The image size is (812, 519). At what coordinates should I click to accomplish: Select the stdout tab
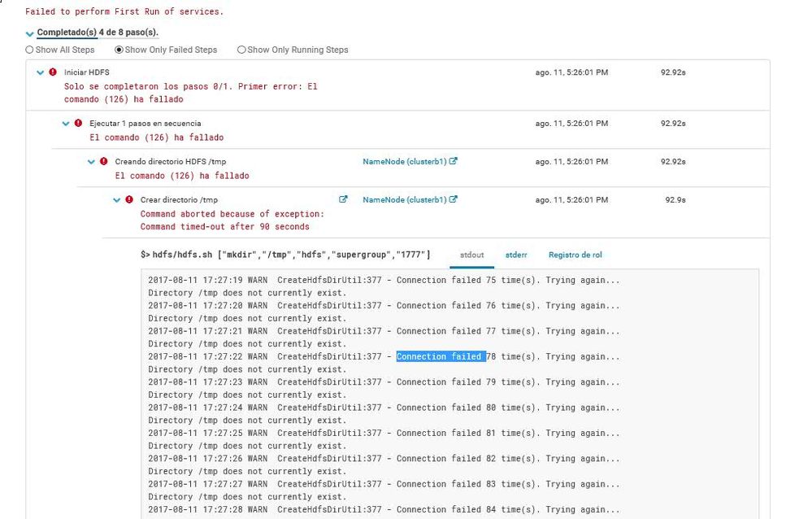[x=471, y=255]
